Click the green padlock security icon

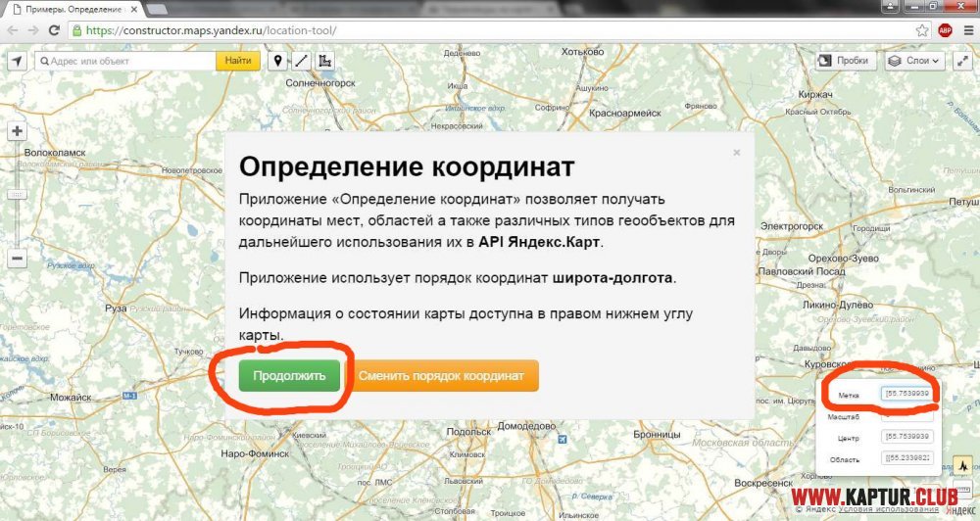point(76,30)
